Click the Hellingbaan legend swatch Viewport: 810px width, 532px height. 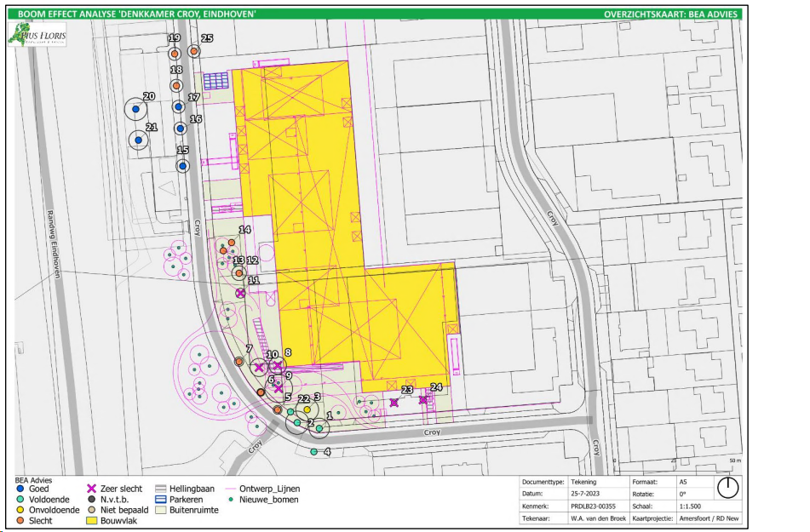click(x=161, y=488)
